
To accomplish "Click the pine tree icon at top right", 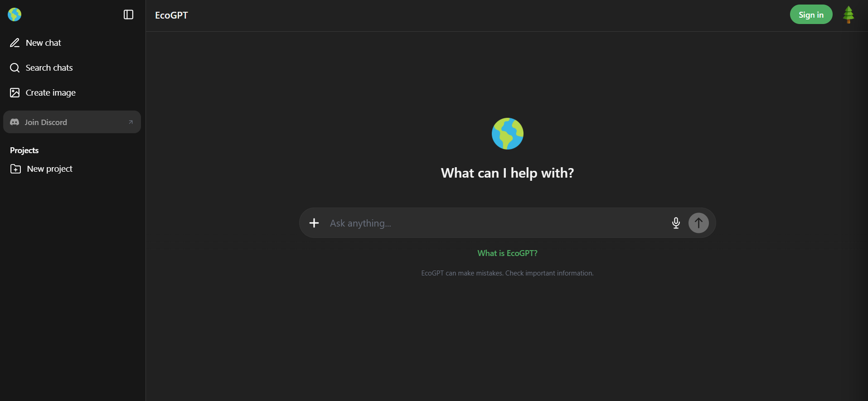I will tap(849, 14).
